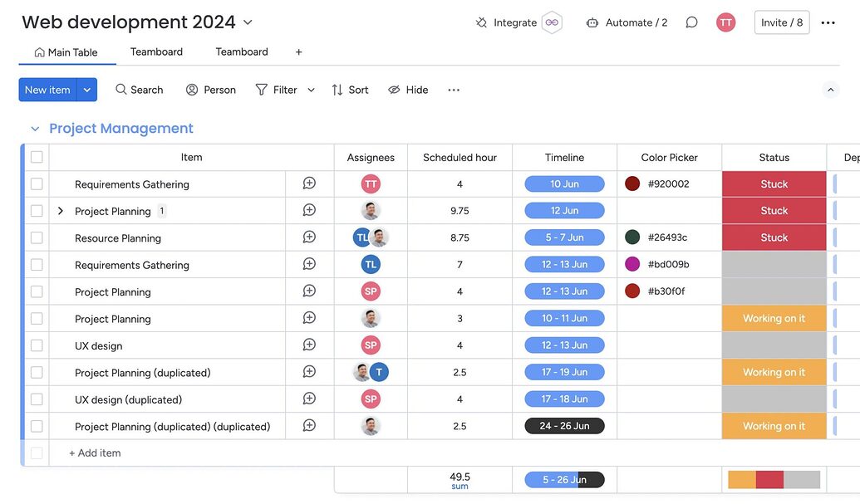The width and height of the screenshot is (860, 504).
Task: Click the 24 - 26 Jun timeline bar
Action: (x=565, y=425)
